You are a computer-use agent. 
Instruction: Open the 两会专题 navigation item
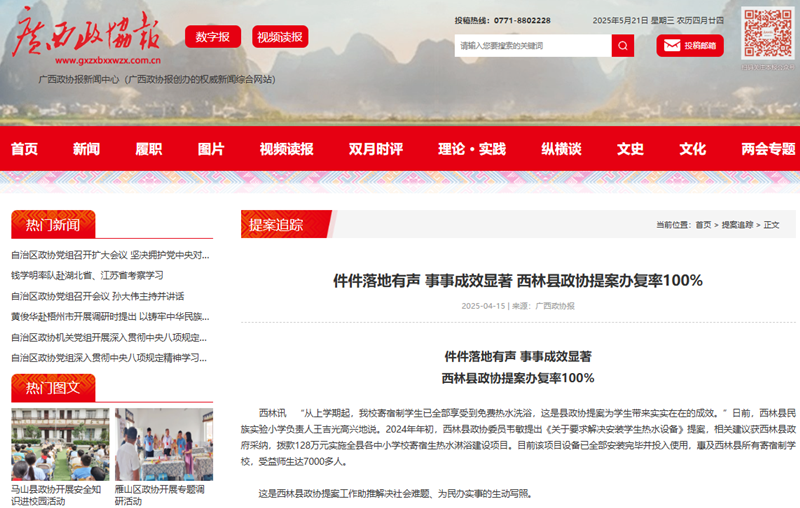coord(768,149)
